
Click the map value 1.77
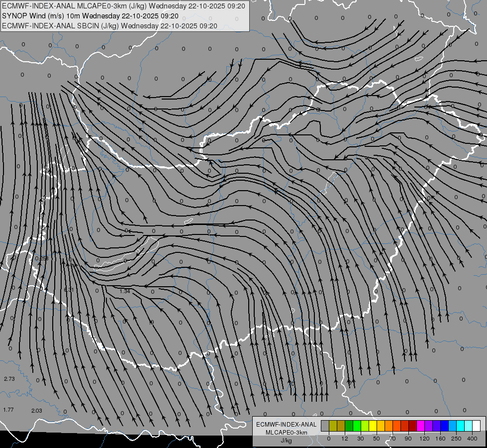8,410
